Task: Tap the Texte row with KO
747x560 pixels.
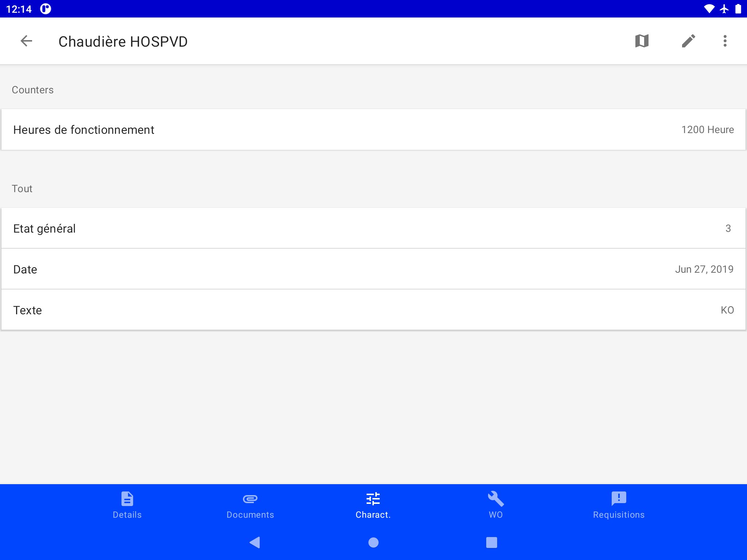Action: tap(373, 310)
